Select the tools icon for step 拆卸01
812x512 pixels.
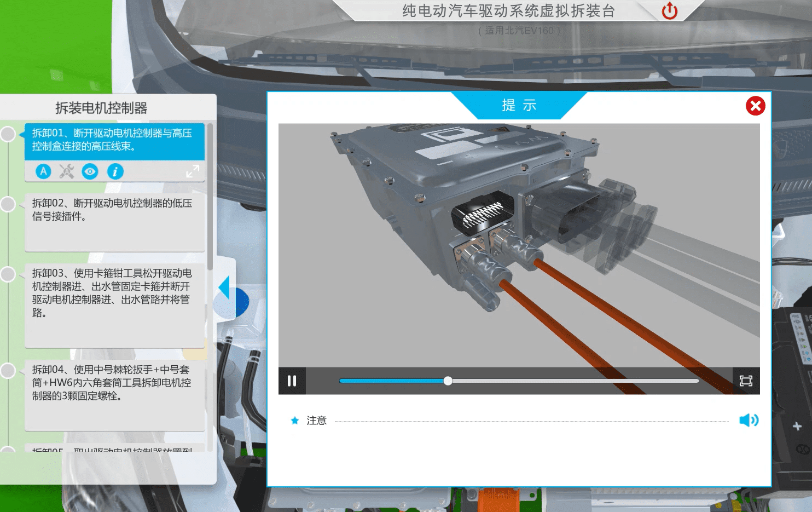pos(66,171)
